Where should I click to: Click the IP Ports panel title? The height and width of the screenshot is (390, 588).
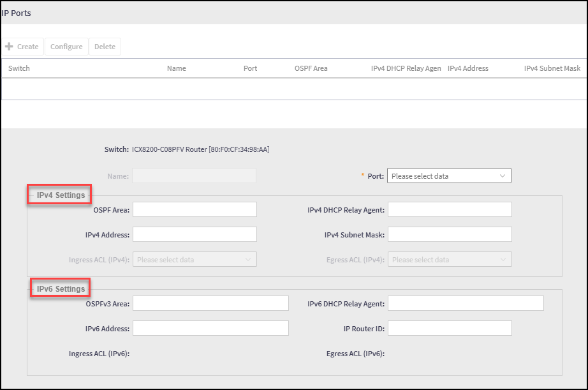pyautogui.click(x=16, y=13)
